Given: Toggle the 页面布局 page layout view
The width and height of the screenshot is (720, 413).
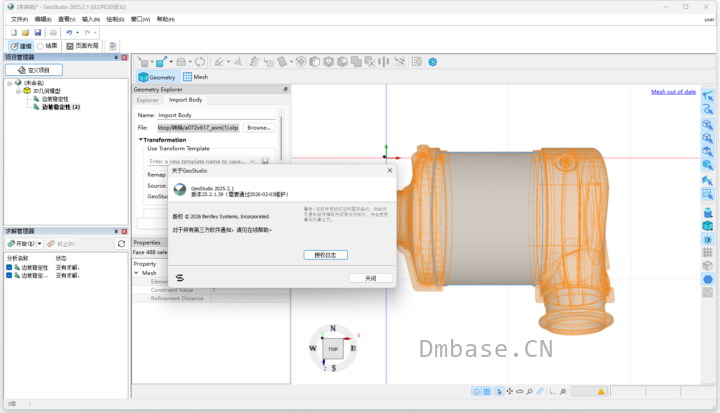Looking at the screenshot, I should coord(83,46).
